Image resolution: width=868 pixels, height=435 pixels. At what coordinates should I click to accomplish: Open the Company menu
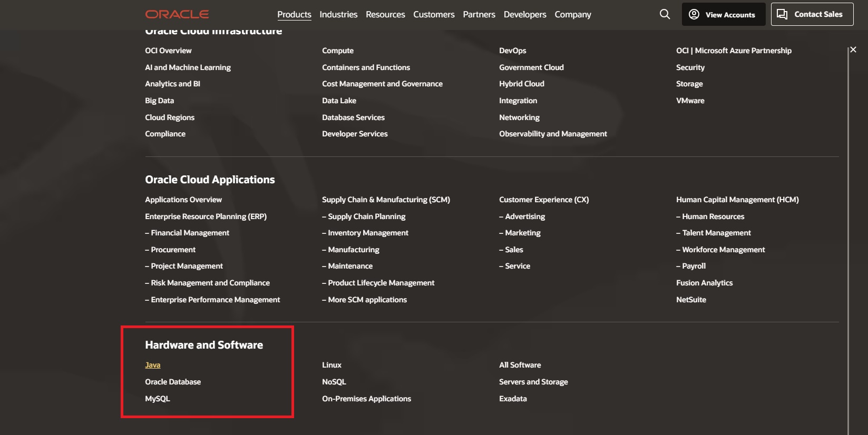point(573,14)
